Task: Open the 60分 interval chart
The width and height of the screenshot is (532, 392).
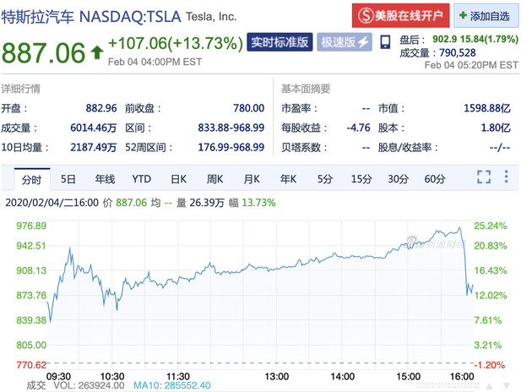Action: (x=435, y=178)
